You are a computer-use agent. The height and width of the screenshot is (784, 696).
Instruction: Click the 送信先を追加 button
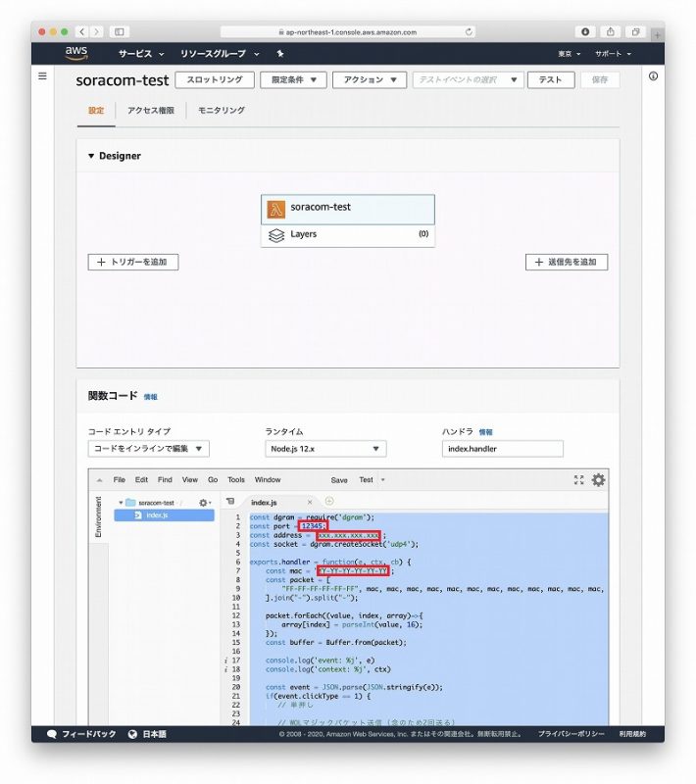click(x=567, y=262)
